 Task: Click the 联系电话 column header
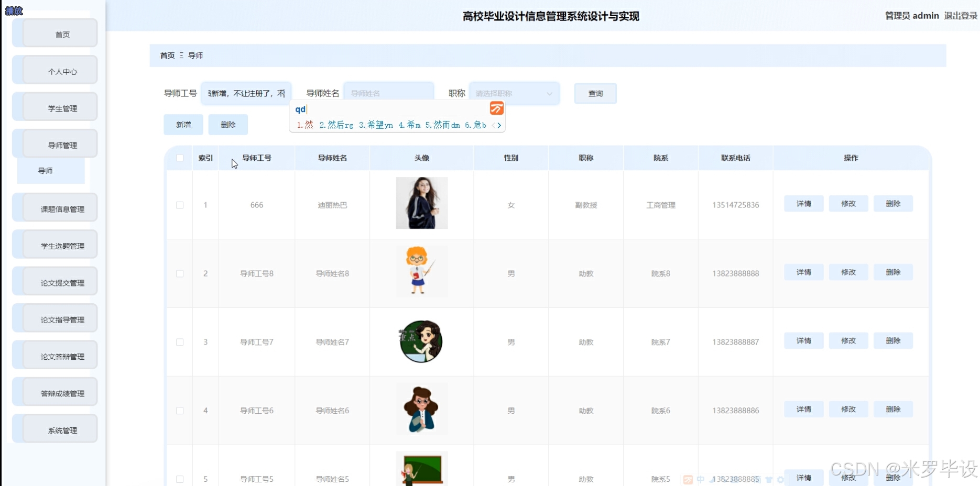click(735, 158)
